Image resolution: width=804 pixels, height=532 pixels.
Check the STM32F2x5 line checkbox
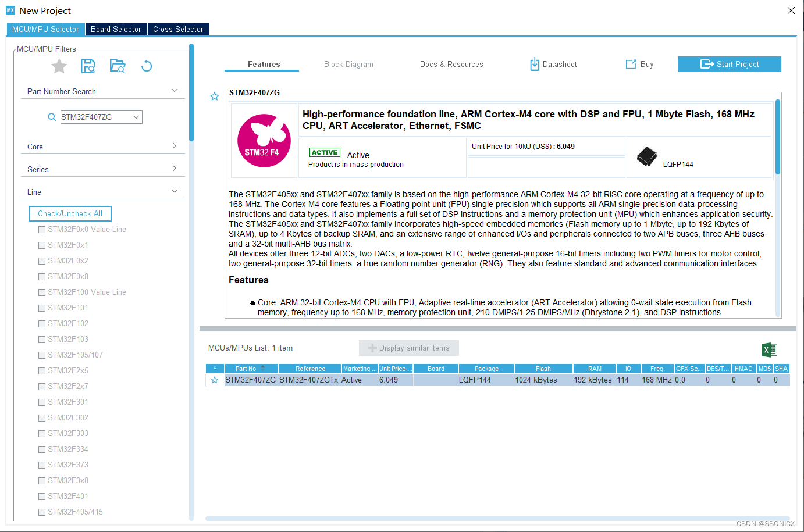(x=42, y=371)
